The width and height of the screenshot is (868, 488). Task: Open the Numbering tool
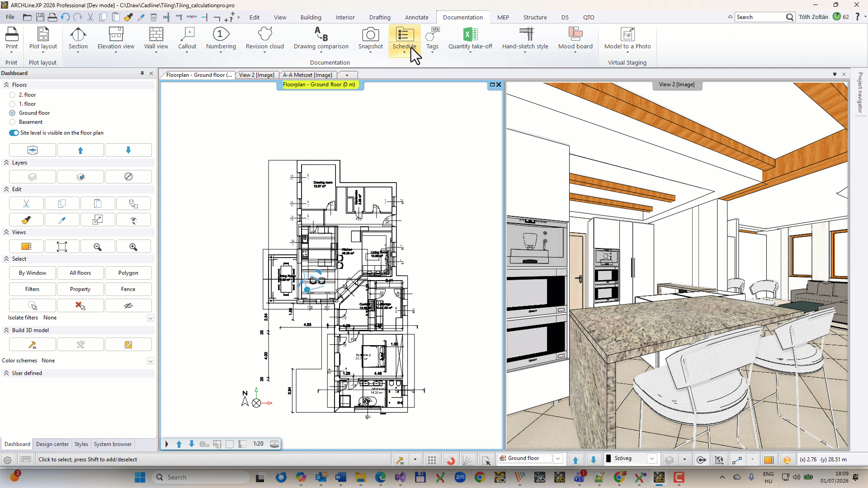221,39
